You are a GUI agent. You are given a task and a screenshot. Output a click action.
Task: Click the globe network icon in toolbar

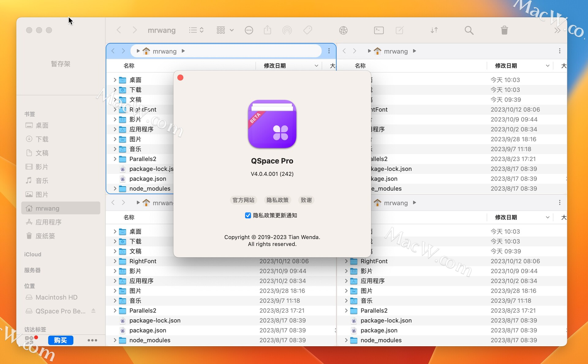pyautogui.click(x=343, y=30)
